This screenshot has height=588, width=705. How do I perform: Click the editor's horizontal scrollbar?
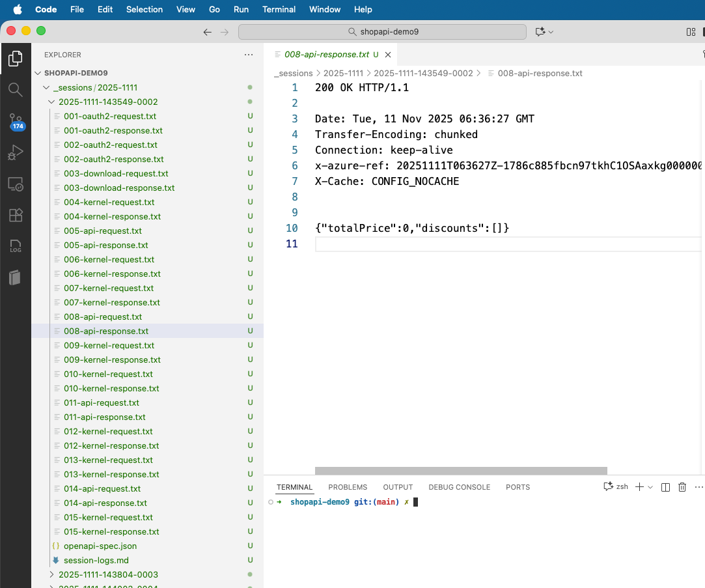[461, 471]
